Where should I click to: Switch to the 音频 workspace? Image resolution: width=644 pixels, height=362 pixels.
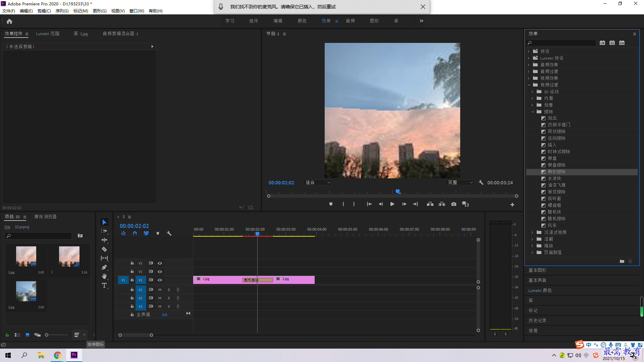click(x=350, y=21)
